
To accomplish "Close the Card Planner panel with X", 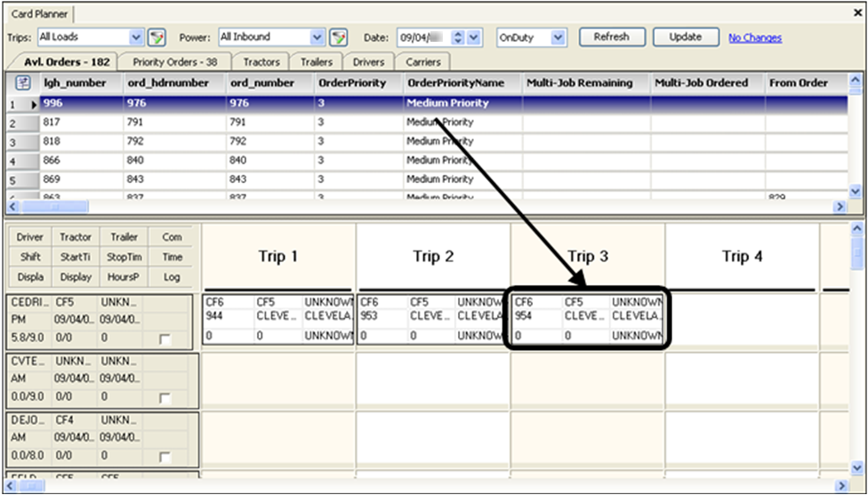I will click(x=856, y=13).
